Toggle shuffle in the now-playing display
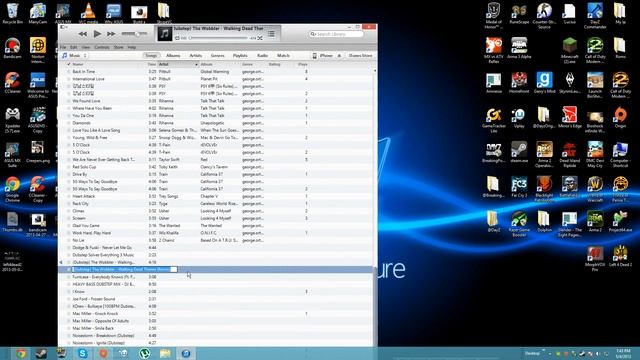640x360 pixels. (260, 38)
